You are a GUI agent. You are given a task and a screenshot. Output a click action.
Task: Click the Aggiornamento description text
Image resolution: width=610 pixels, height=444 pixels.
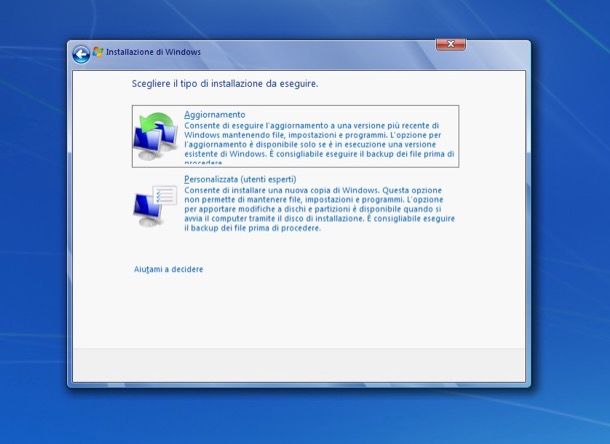pos(319,144)
